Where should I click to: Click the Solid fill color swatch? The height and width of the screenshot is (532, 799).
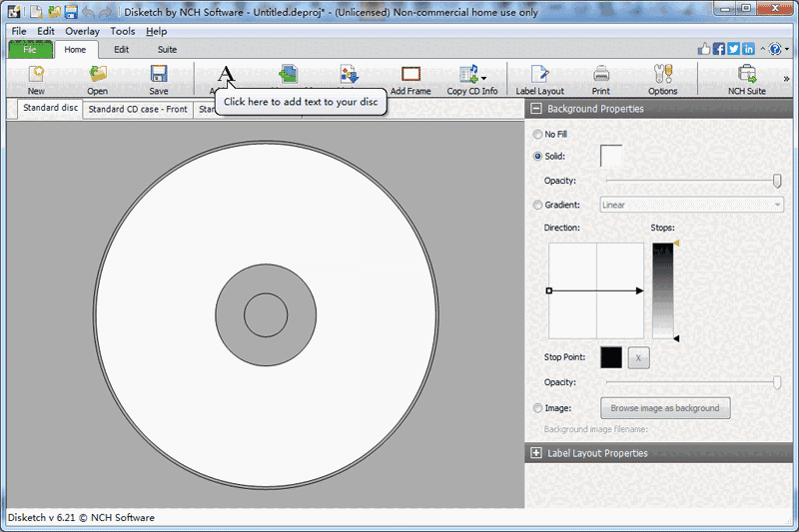pos(611,156)
